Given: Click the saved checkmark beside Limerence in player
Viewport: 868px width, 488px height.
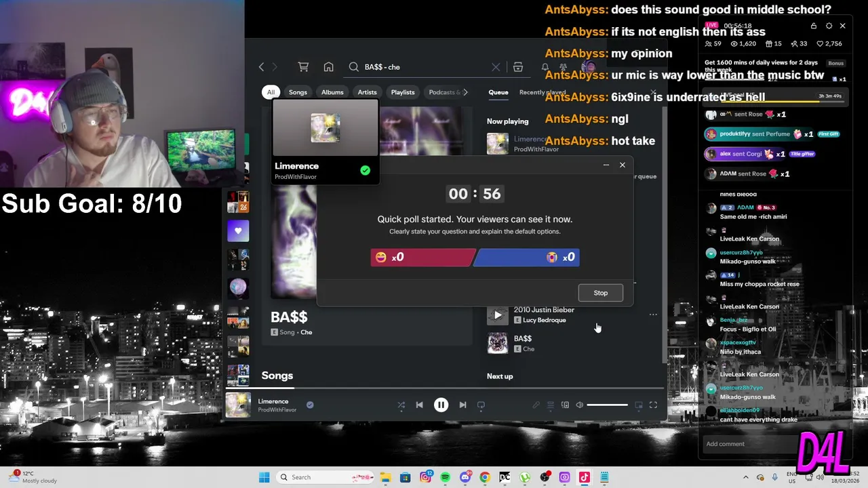Looking at the screenshot, I should pos(310,405).
